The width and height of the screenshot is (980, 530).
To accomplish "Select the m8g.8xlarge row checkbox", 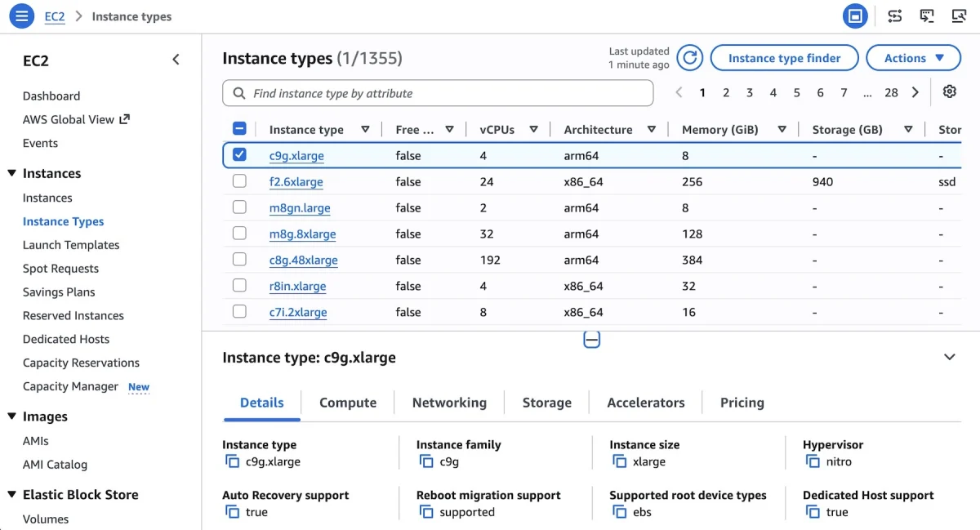I will (x=239, y=234).
